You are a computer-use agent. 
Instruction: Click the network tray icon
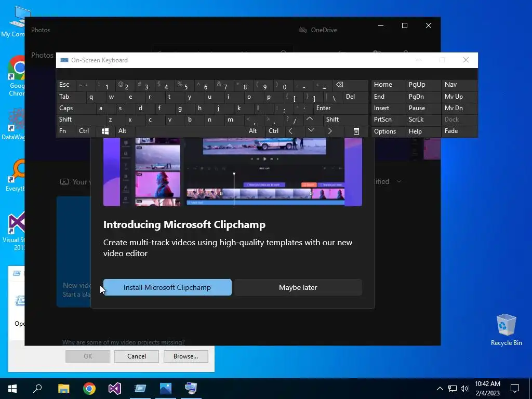point(453,389)
